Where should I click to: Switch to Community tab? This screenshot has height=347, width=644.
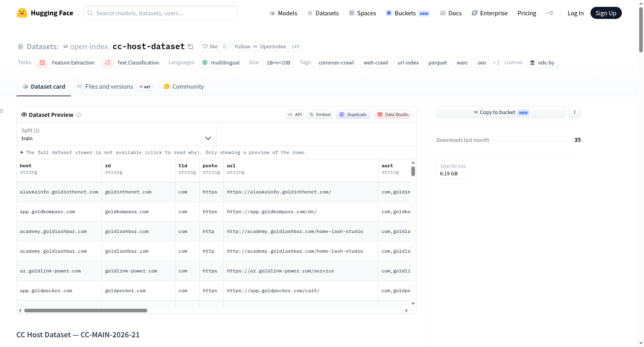point(184,86)
